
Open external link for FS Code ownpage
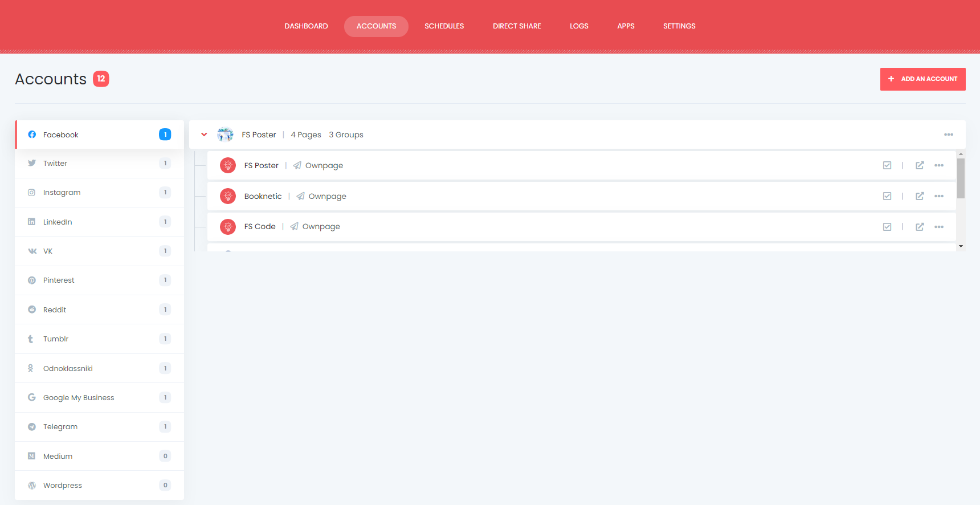tap(920, 227)
